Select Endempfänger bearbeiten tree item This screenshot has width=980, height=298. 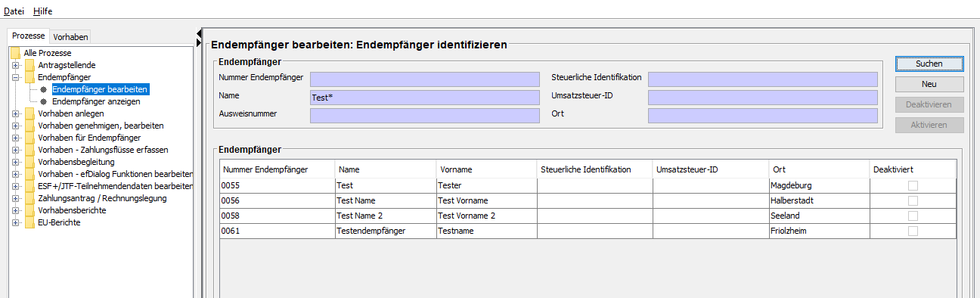100,89
